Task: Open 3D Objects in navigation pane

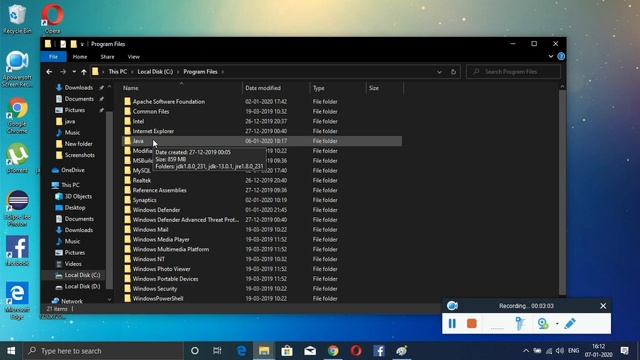Action: coord(78,196)
